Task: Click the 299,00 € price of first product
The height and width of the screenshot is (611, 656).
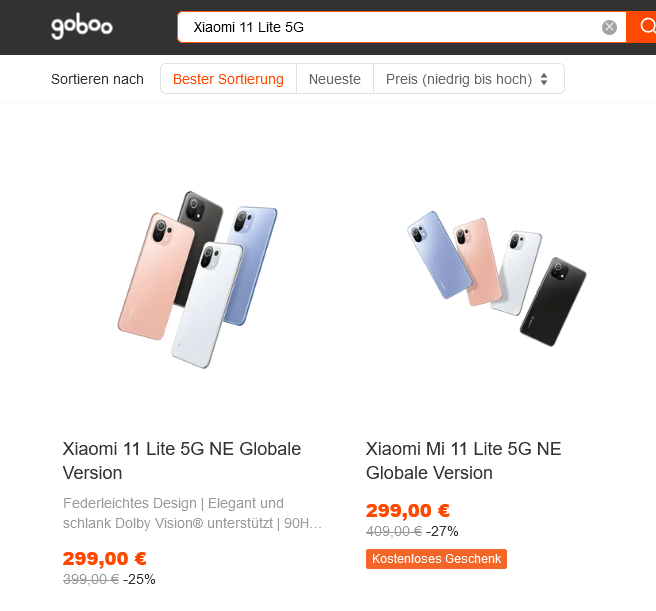Action: pos(105,558)
